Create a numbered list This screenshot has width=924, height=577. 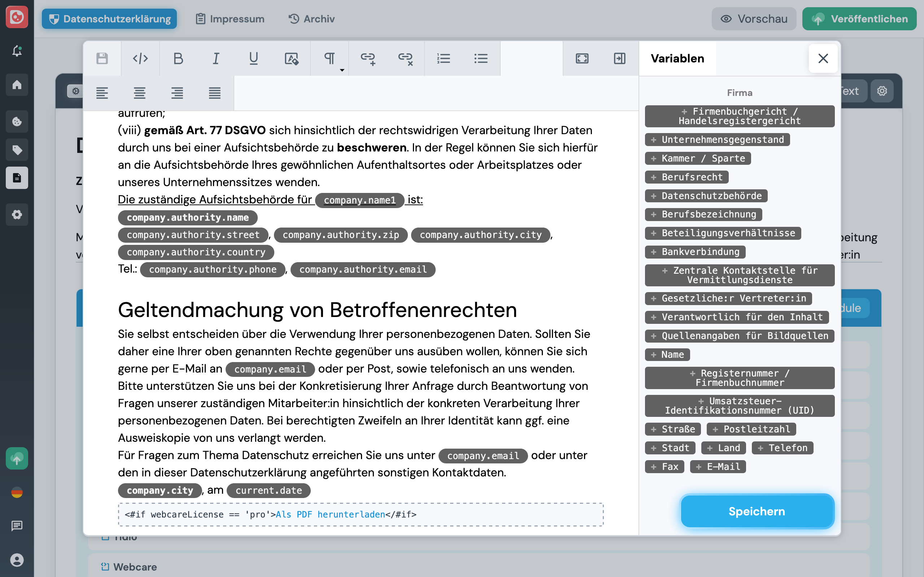(443, 59)
